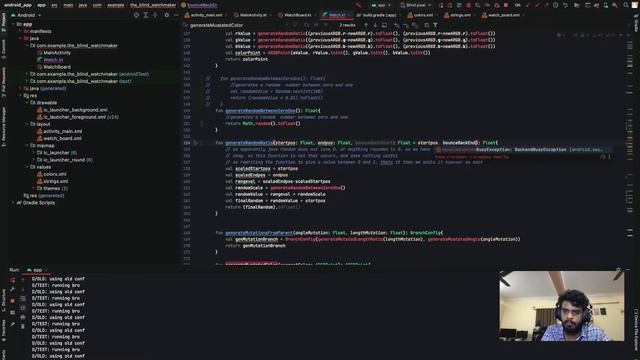
Task: Open the project panel gear settings
Action: point(167,15)
